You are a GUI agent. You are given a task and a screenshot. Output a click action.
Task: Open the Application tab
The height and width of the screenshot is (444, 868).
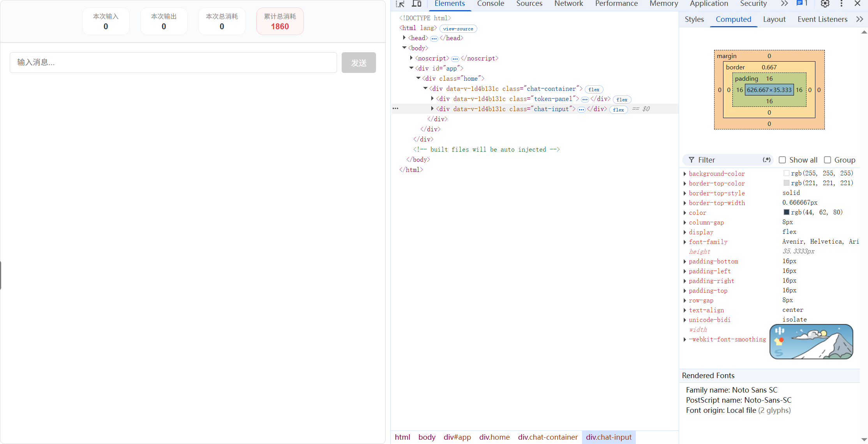(709, 4)
